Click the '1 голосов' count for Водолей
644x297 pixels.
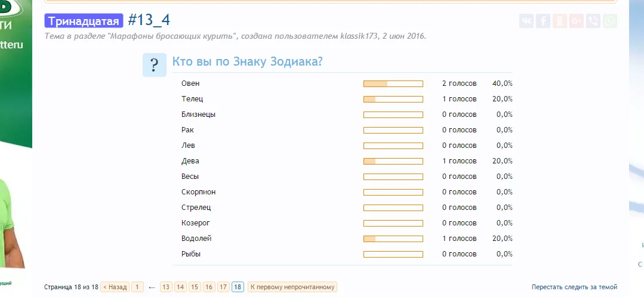coord(459,239)
